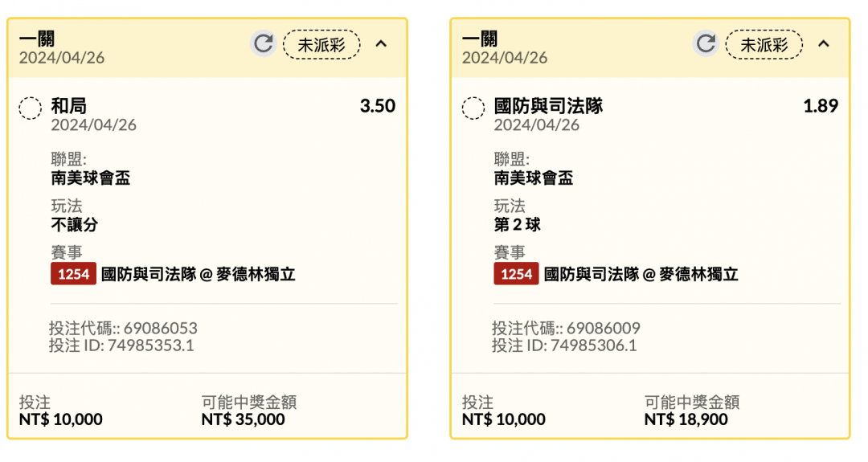The image size is (868, 462).
Task: Collapse the left card with chevron
Action: (381, 43)
